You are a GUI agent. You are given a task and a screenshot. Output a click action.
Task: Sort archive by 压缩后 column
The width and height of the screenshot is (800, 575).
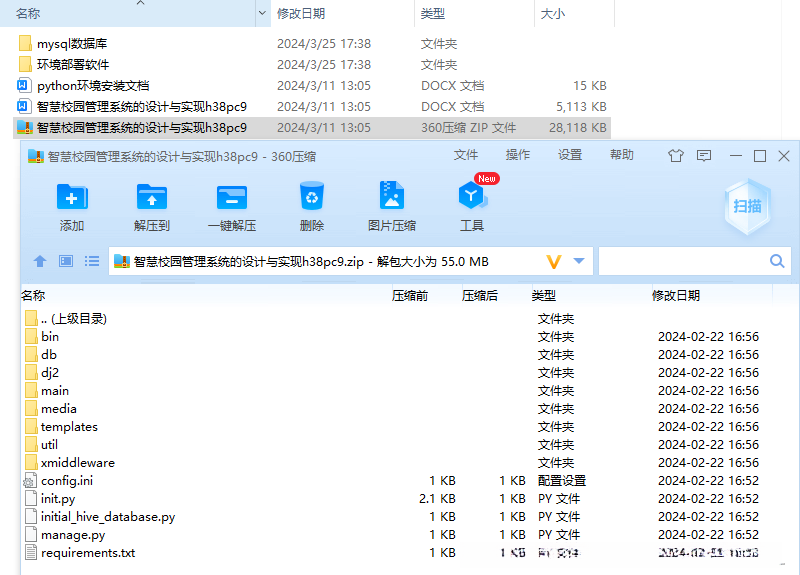point(480,296)
